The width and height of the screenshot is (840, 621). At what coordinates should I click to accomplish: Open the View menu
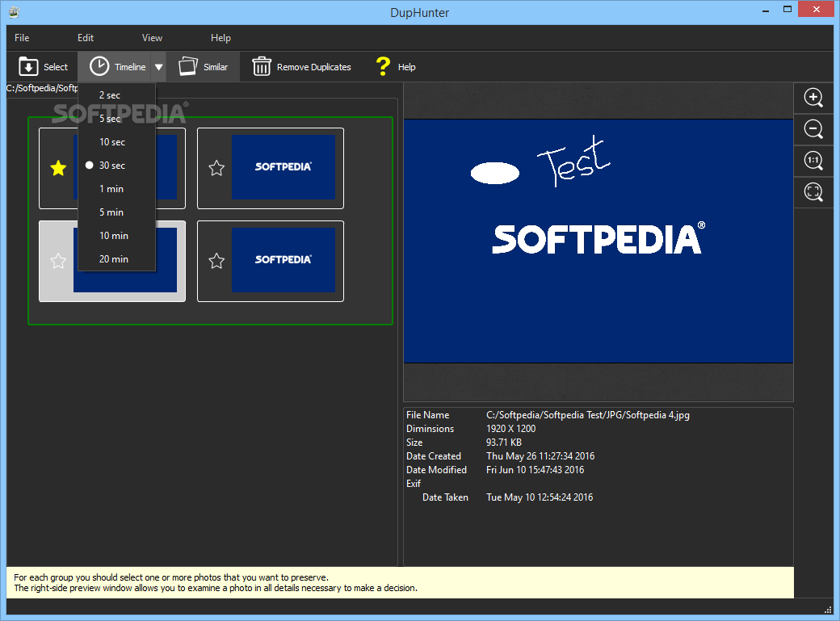[152, 38]
